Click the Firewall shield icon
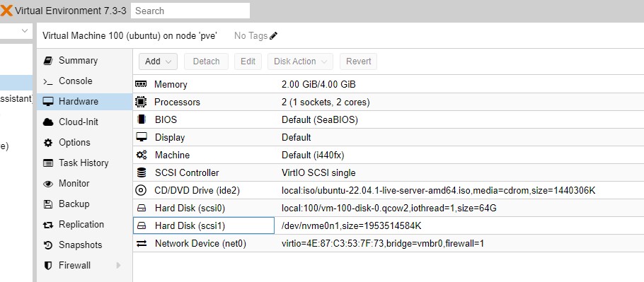This screenshot has height=282, width=644. click(48, 266)
